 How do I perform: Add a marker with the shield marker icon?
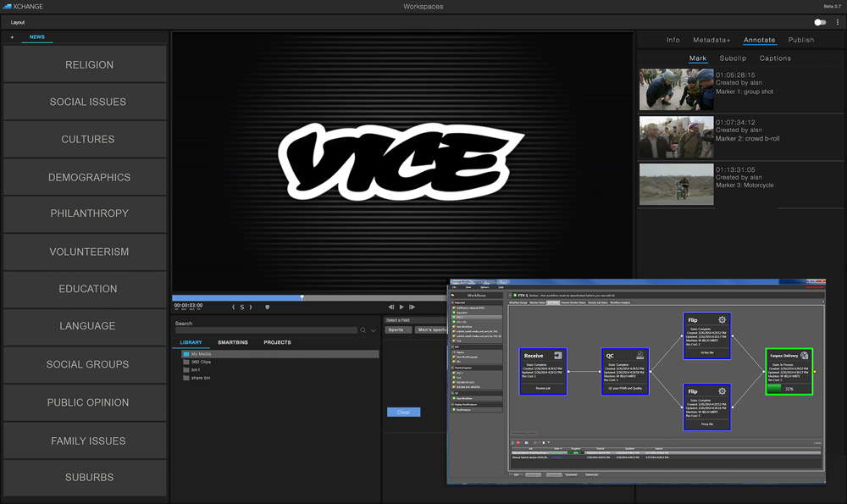(x=268, y=307)
